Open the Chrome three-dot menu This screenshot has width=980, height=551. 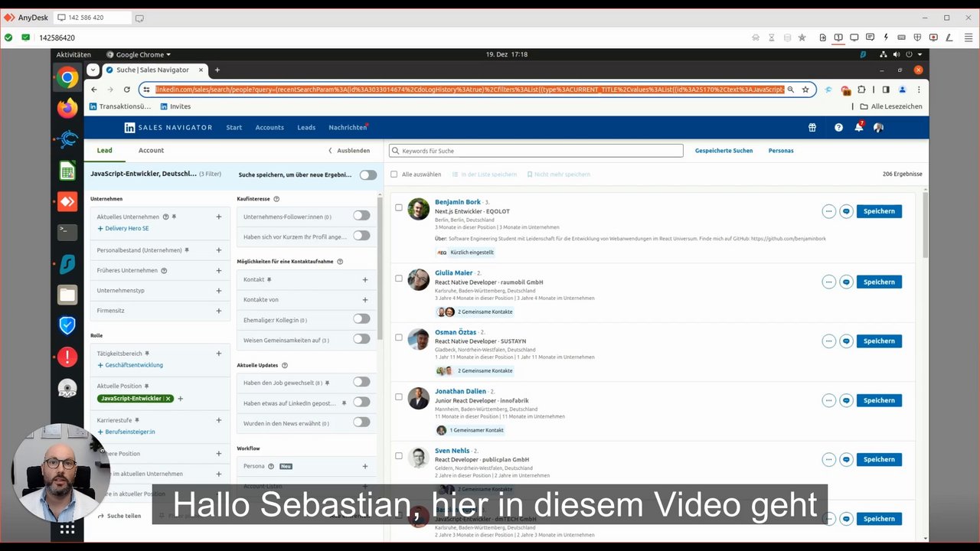point(919,90)
